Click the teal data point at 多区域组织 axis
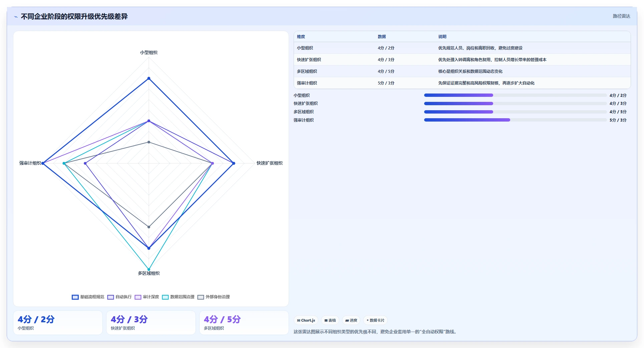The width and height of the screenshot is (644, 348). click(149, 269)
